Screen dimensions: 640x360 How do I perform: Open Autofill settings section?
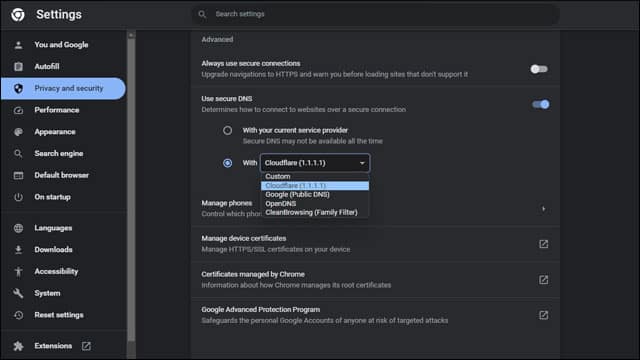pyautogui.click(x=63, y=67)
